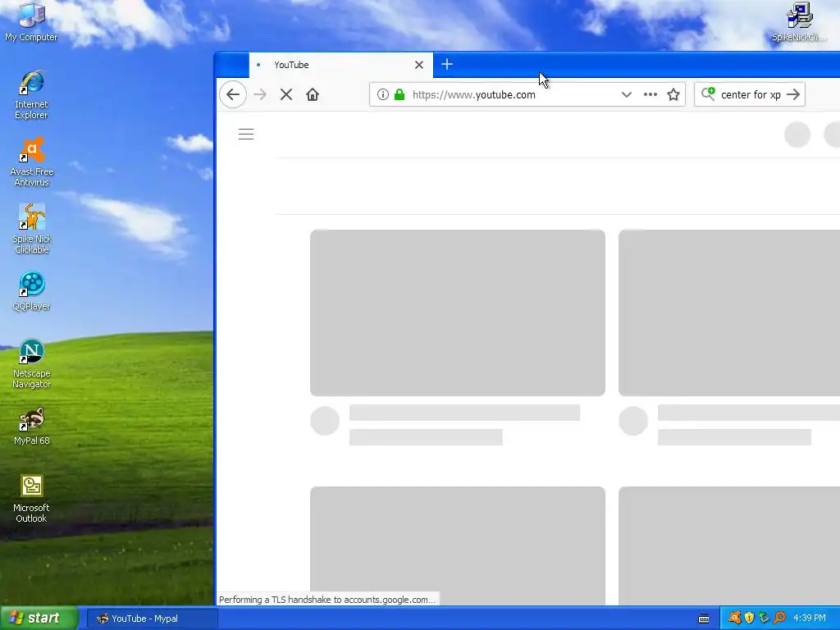840x630 pixels.
Task: Submit the 'center for xp' search arrow
Action: [793, 95]
